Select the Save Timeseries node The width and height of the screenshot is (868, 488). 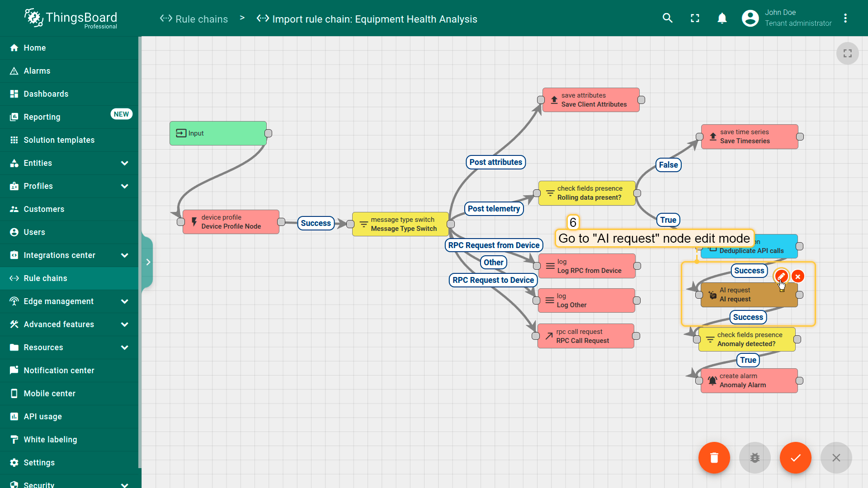750,136
